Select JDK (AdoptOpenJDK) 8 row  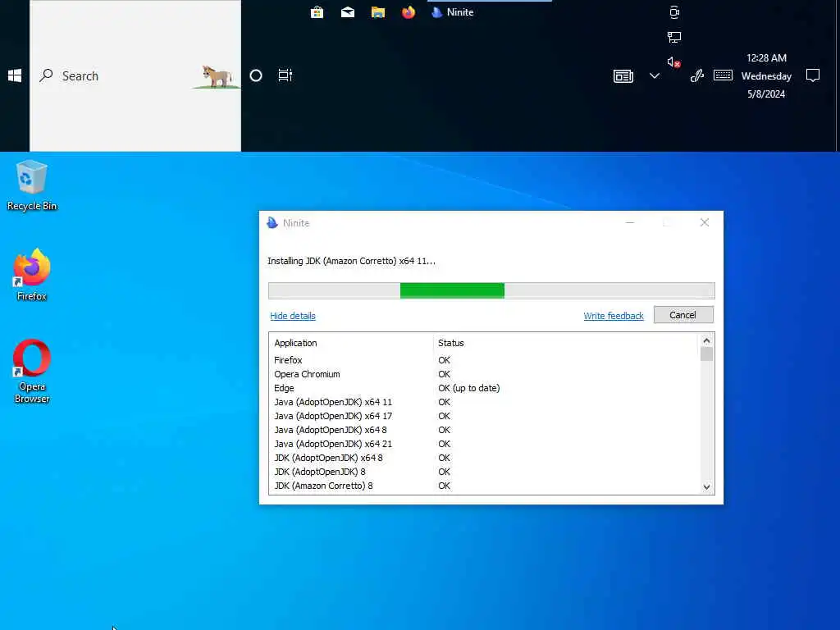[485, 472]
